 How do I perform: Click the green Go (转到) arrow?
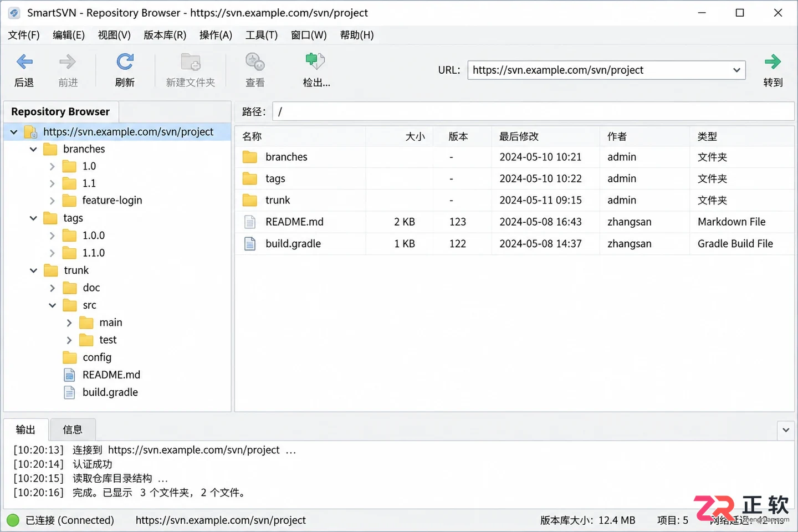(773, 62)
